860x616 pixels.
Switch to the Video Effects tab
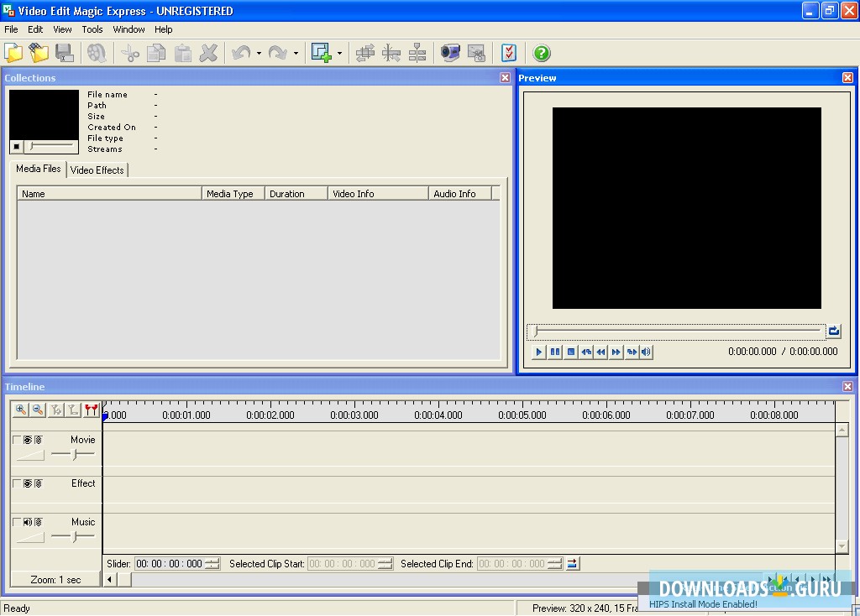[97, 170]
